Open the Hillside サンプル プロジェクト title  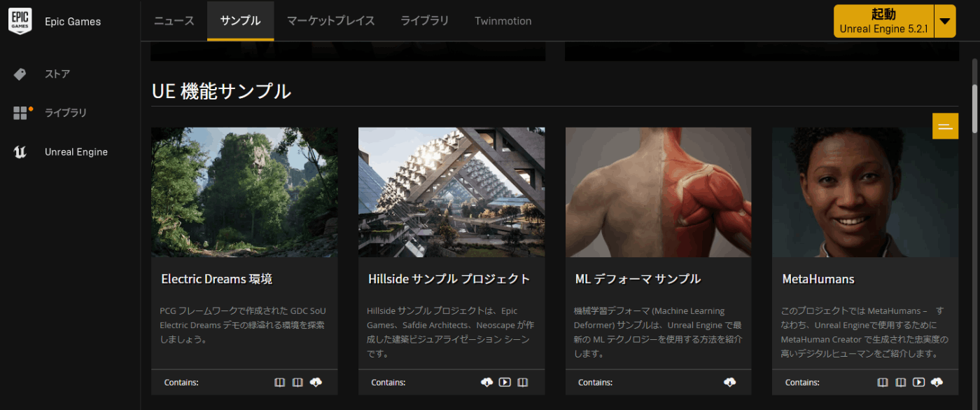(x=449, y=279)
